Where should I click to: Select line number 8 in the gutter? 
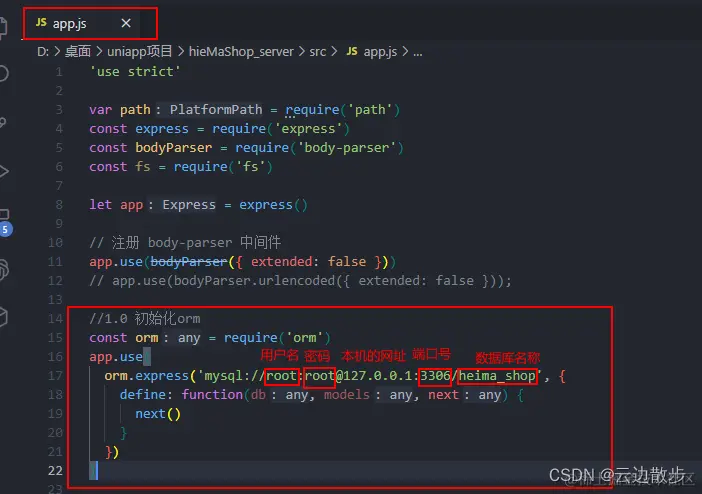tap(59, 205)
